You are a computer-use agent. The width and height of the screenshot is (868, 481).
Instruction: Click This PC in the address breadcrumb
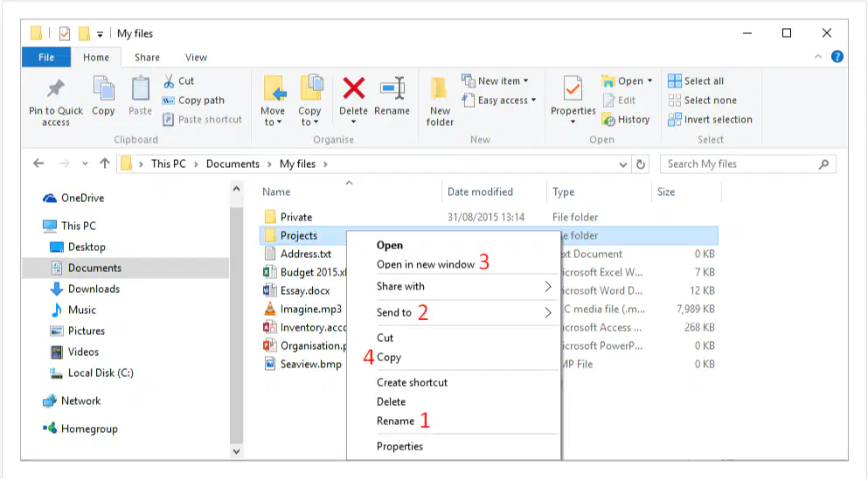(169, 164)
